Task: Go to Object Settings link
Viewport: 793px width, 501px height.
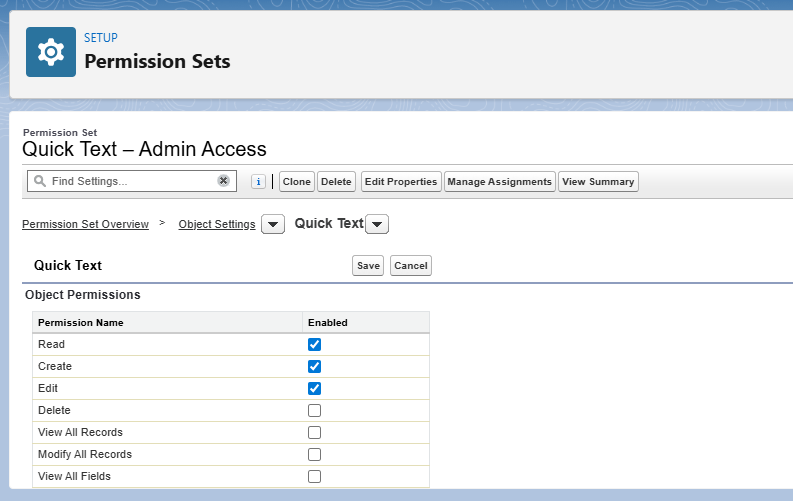Action: click(x=216, y=225)
